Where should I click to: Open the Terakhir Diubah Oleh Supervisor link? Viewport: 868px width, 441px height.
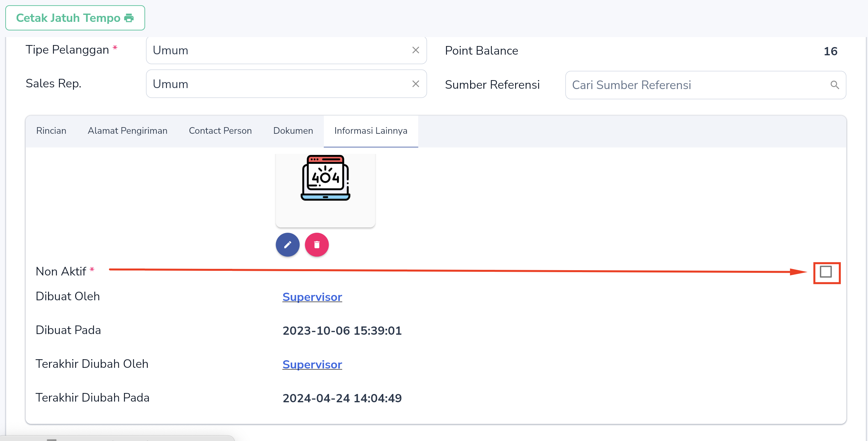(312, 365)
